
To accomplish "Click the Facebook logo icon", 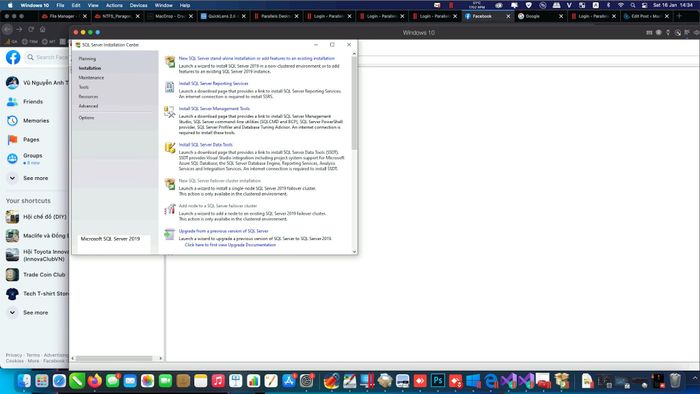I will [x=13, y=57].
